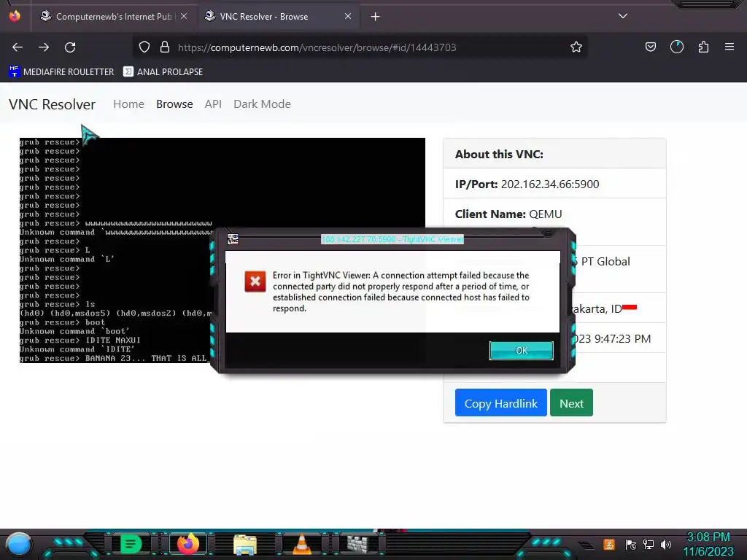Click the Firefox back arrow
Viewport: 747px width, 560px height.
point(18,47)
